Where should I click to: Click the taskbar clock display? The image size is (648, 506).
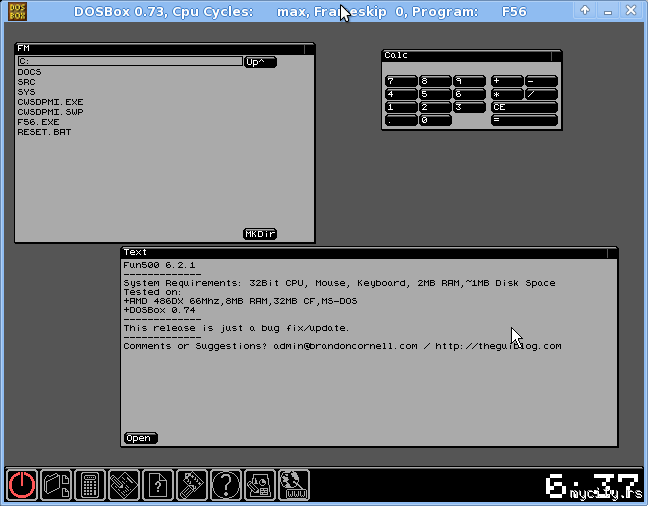click(x=593, y=486)
